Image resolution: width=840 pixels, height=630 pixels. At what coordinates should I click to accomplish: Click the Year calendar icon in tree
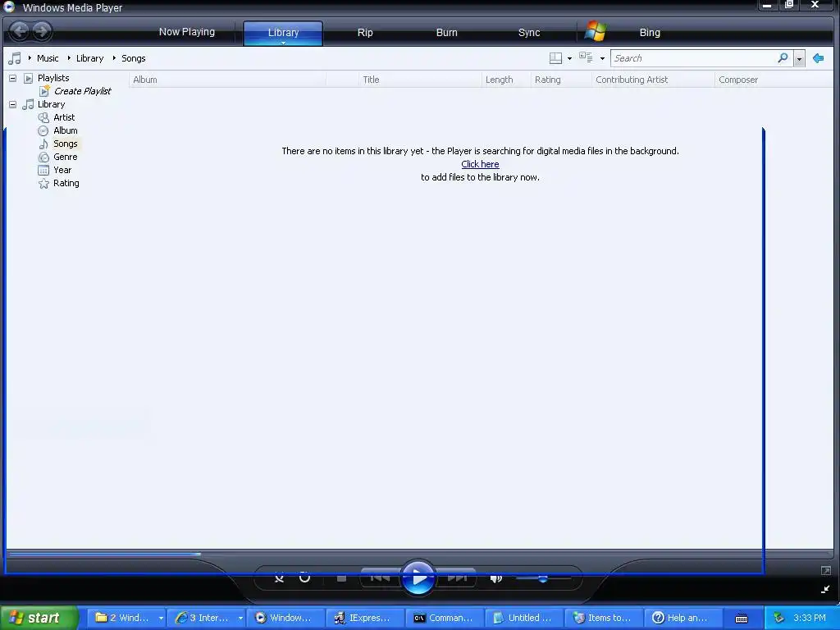[43, 171]
